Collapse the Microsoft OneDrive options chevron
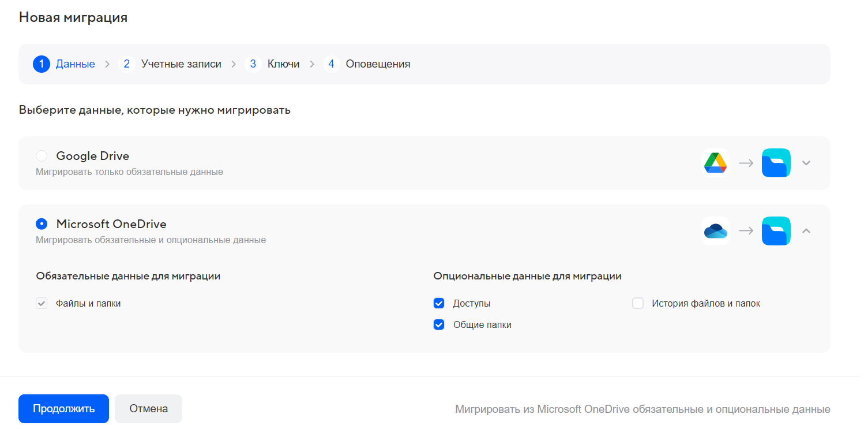 [x=806, y=230]
